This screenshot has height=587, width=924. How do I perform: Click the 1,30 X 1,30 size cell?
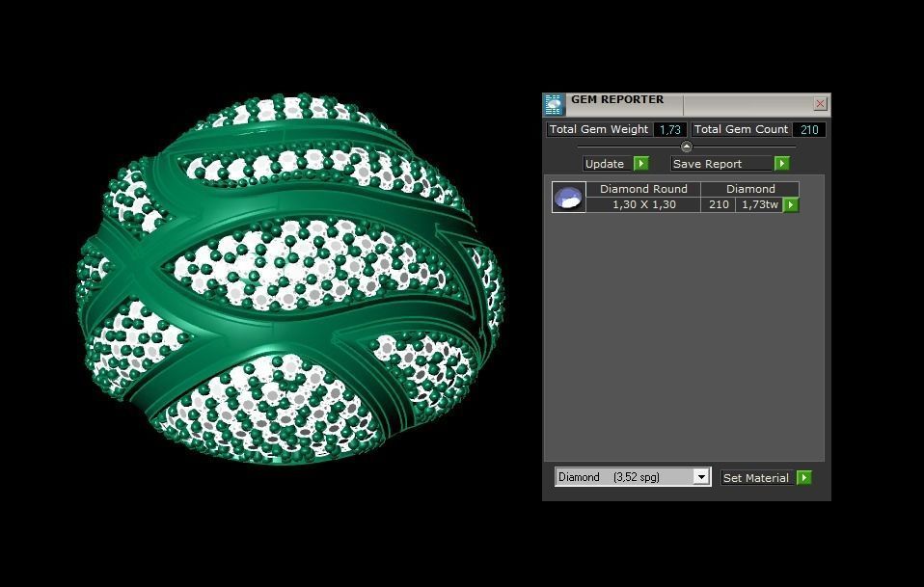coord(643,205)
